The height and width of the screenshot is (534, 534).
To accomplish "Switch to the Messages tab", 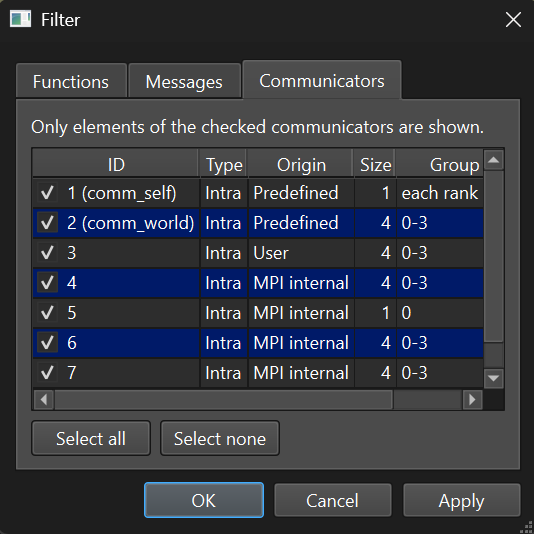I will [184, 82].
